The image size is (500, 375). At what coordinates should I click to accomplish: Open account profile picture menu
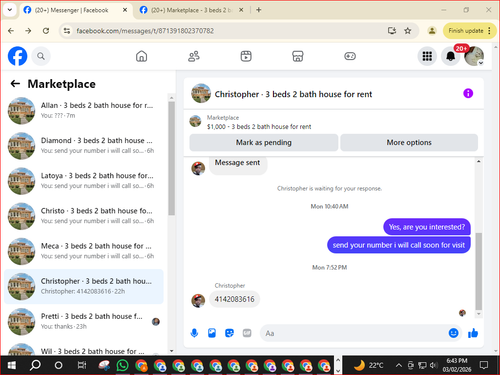474,56
